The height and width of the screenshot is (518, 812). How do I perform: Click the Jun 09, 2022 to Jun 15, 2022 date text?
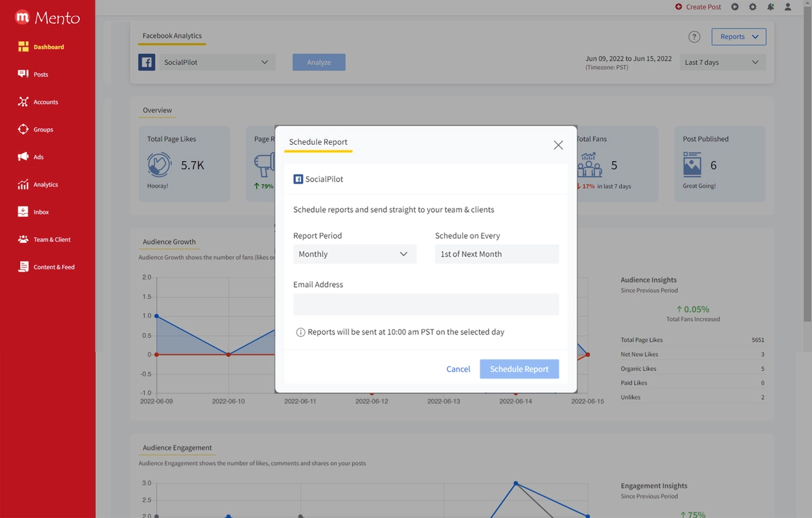629,58
